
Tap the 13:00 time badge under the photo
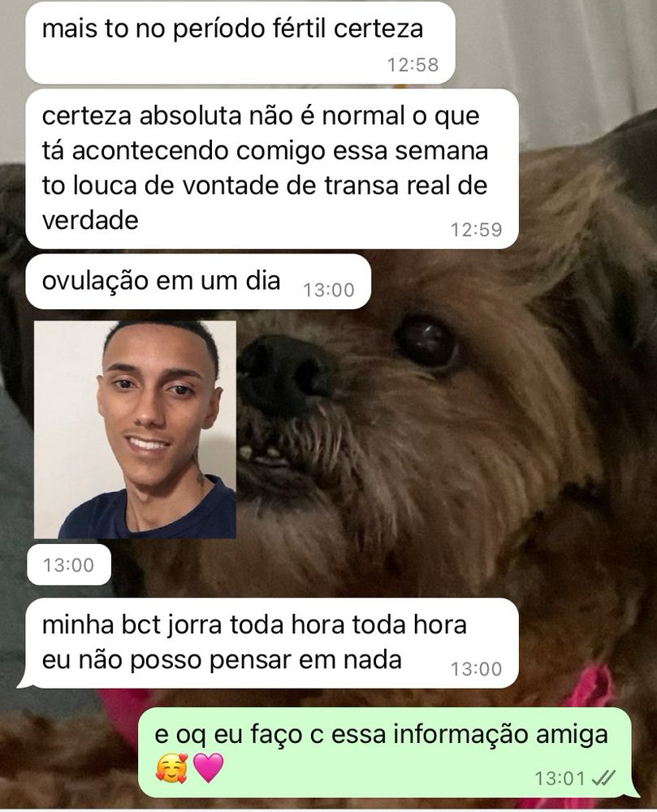(x=69, y=565)
